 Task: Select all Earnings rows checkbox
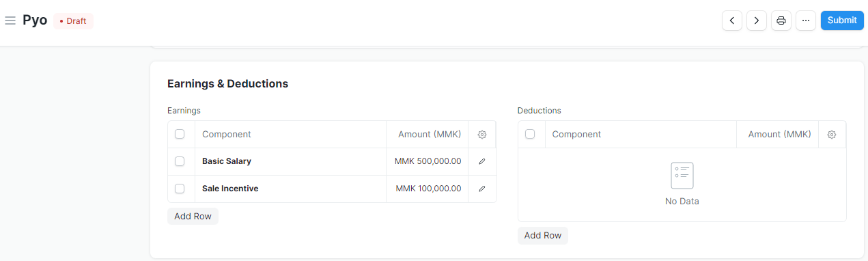(180, 134)
